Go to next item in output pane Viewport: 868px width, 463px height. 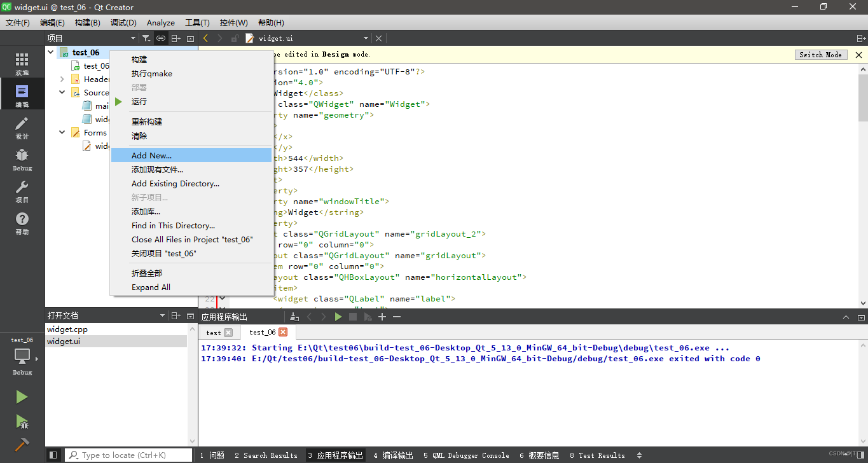(324, 316)
